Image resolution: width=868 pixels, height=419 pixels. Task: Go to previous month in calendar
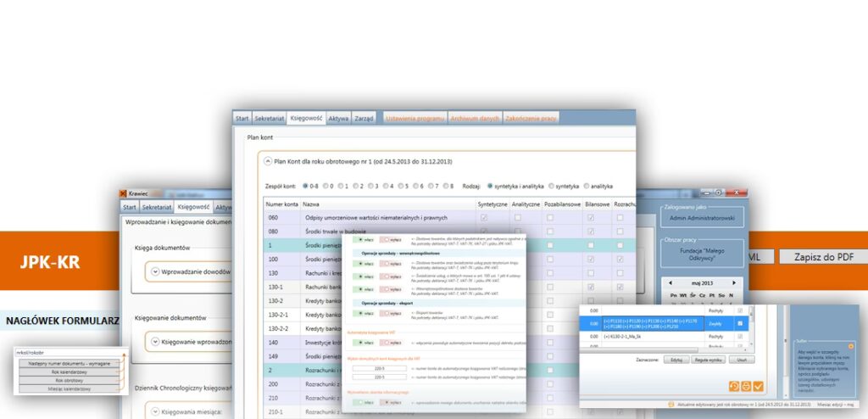tap(670, 282)
